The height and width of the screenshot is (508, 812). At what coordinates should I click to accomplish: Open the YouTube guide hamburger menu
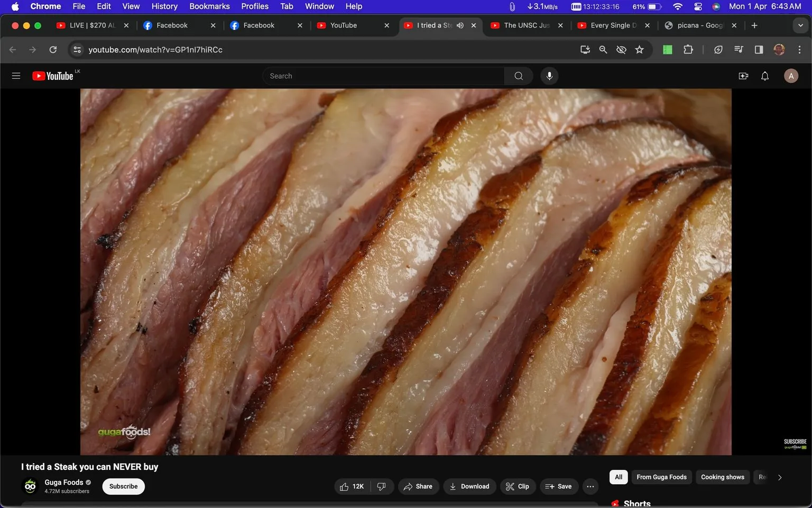[x=16, y=76]
